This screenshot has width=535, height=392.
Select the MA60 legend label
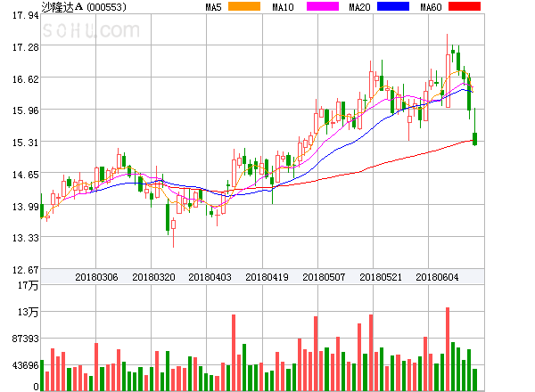pyautogui.click(x=431, y=7)
